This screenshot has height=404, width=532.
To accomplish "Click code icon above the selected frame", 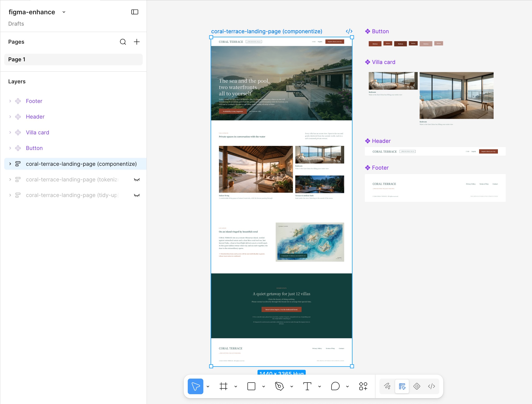I will (x=349, y=31).
